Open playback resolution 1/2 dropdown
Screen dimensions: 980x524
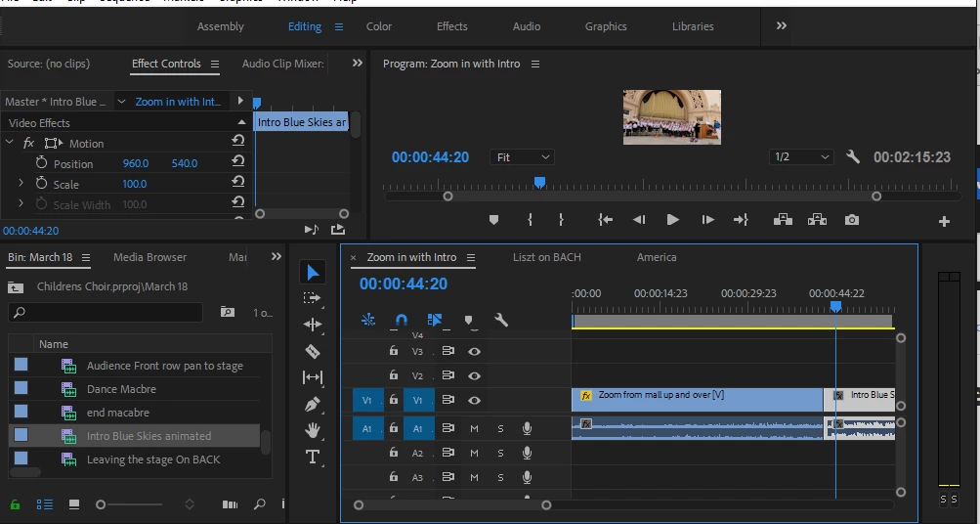tap(800, 157)
